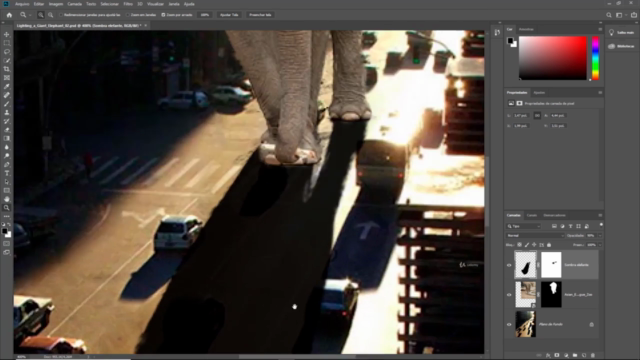The image size is (640, 360).
Task: Select the Clone Stamp tool
Action: (7, 112)
